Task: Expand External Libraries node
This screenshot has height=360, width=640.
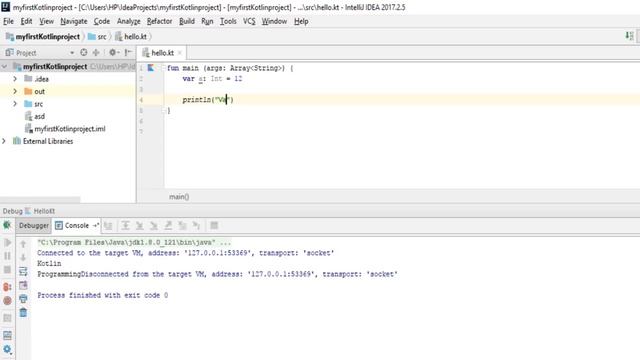Action: pos(4,141)
